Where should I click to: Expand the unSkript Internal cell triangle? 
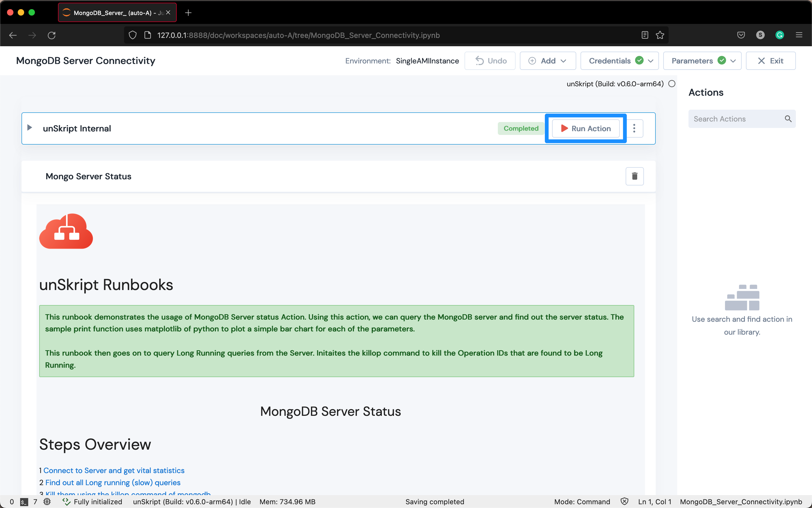[30, 128]
